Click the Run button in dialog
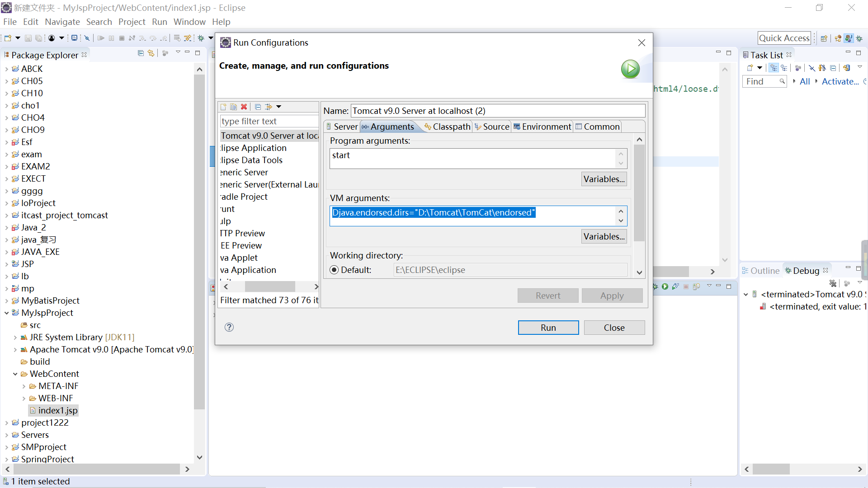 point(548,328)
